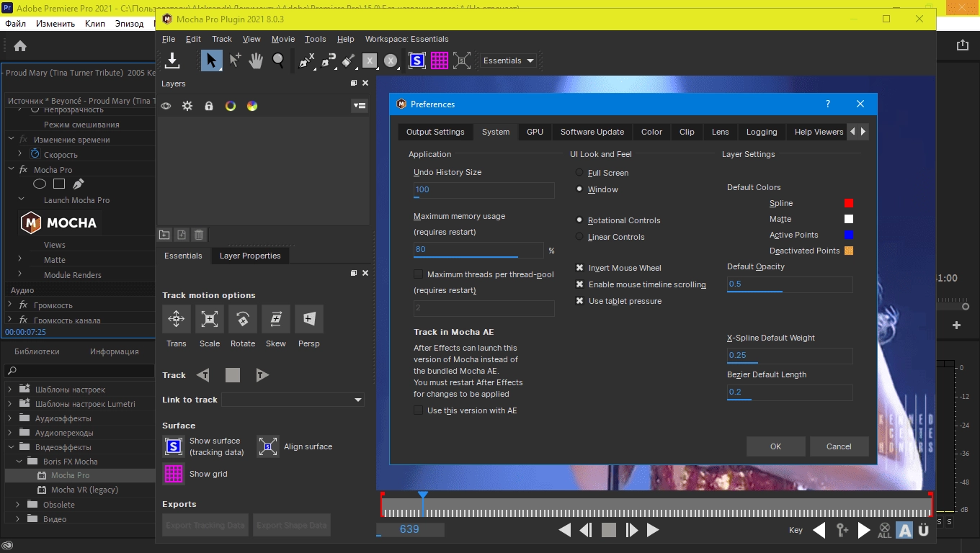Enable Persp track motion option

pos(309,319)
